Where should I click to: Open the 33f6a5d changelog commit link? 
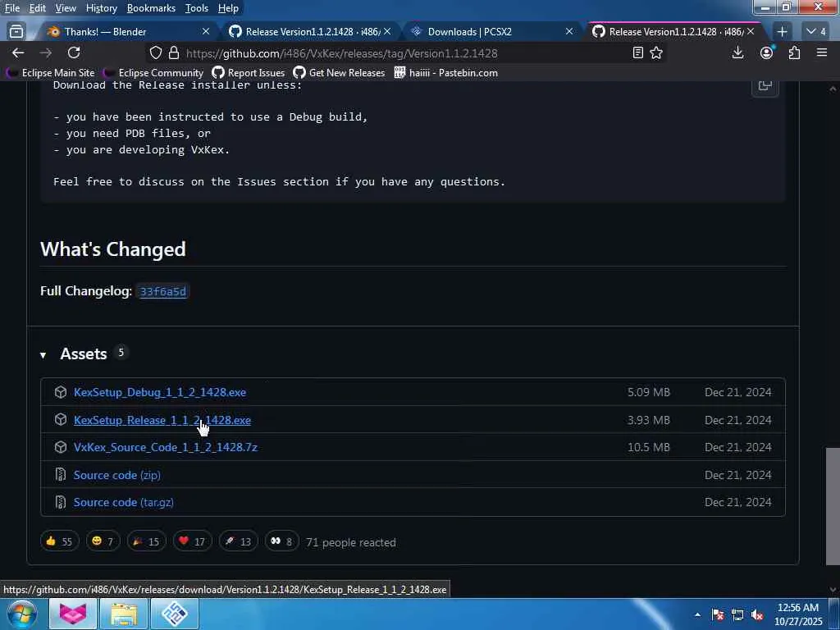coord(163,291)
